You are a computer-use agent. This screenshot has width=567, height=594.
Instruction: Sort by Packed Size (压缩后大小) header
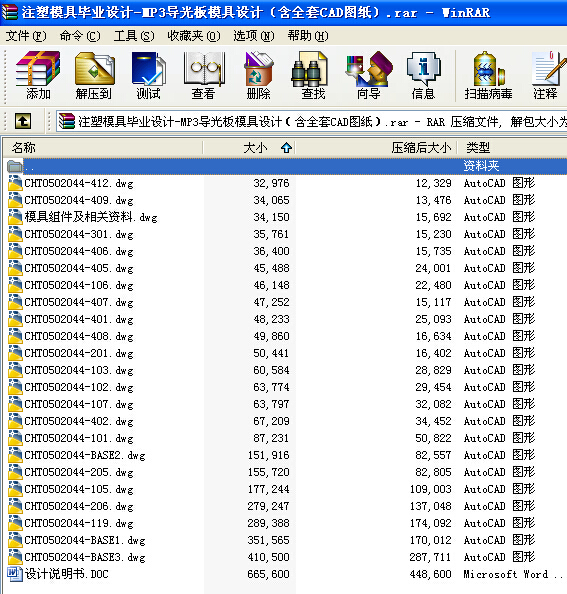(x=376, y=147)
